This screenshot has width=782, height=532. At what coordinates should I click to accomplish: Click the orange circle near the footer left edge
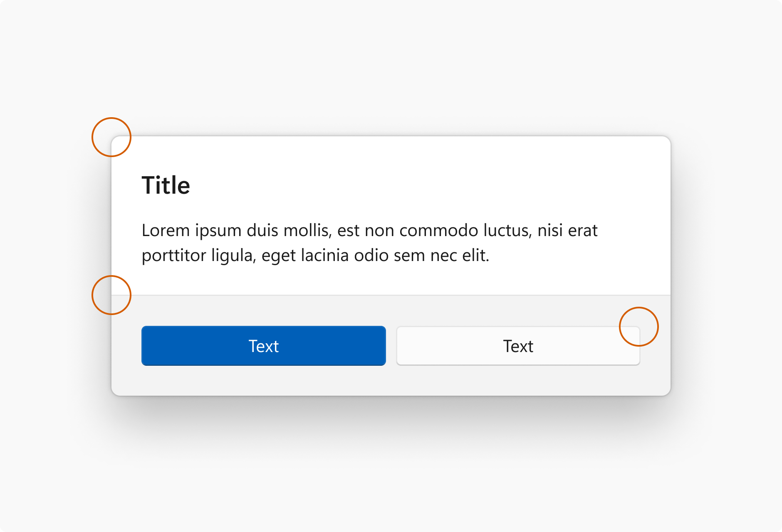[111, 295]
